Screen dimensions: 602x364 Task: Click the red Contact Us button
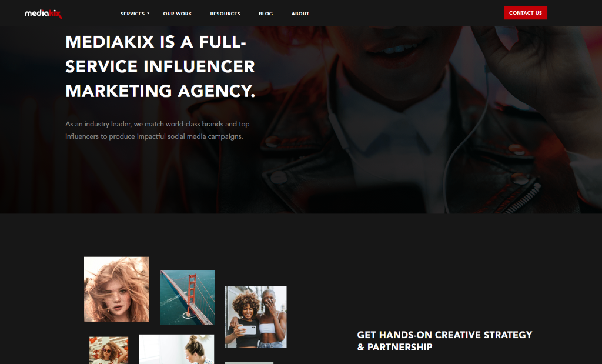coord(525,13)
